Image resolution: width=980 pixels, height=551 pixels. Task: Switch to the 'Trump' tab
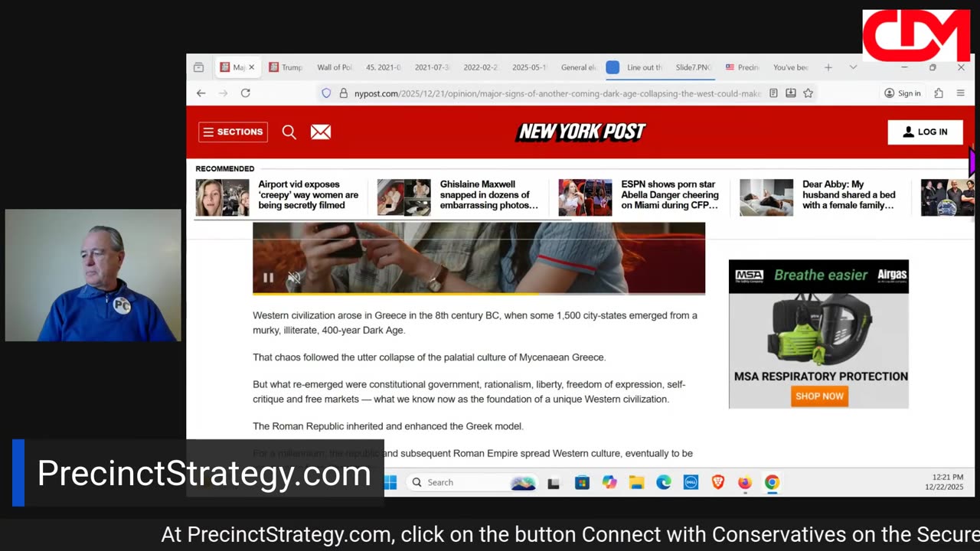pyautogui.click(x=285, y=67)
